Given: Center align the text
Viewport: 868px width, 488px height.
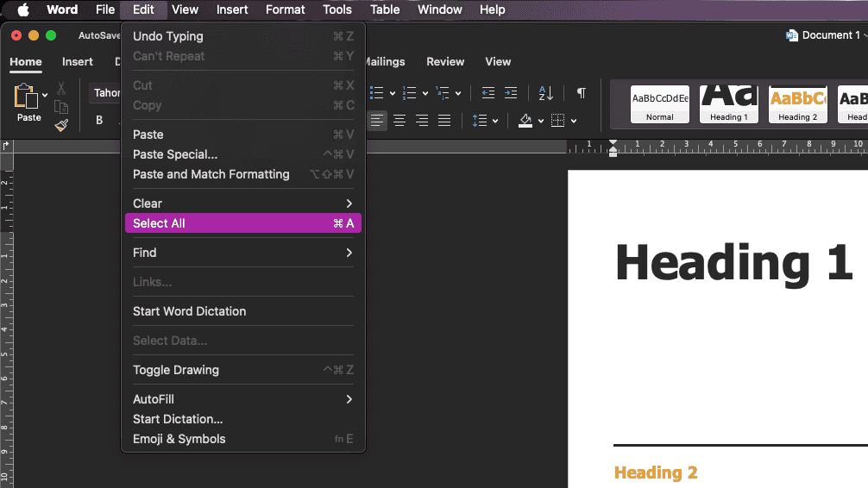Looking at the screenshot, I should coord(399,121).
